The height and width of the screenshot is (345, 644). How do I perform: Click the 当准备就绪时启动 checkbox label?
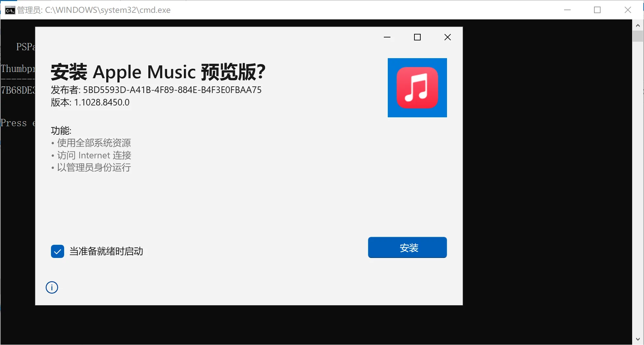coord(106,251)
